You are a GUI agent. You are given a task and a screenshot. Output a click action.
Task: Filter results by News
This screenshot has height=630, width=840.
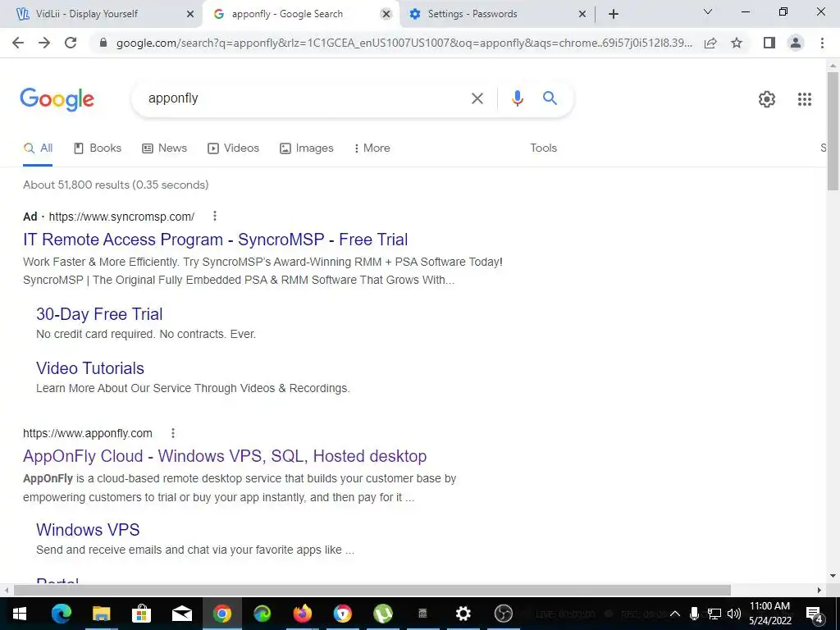click(x=164, y=148)
